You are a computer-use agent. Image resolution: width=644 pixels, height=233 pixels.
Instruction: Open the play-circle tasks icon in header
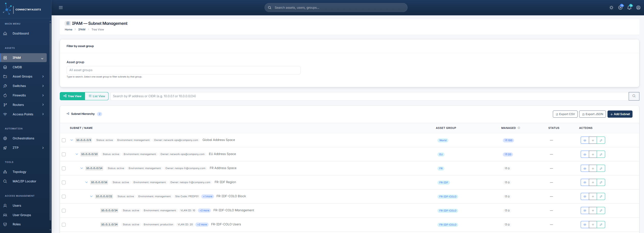[x=621, y=8]
